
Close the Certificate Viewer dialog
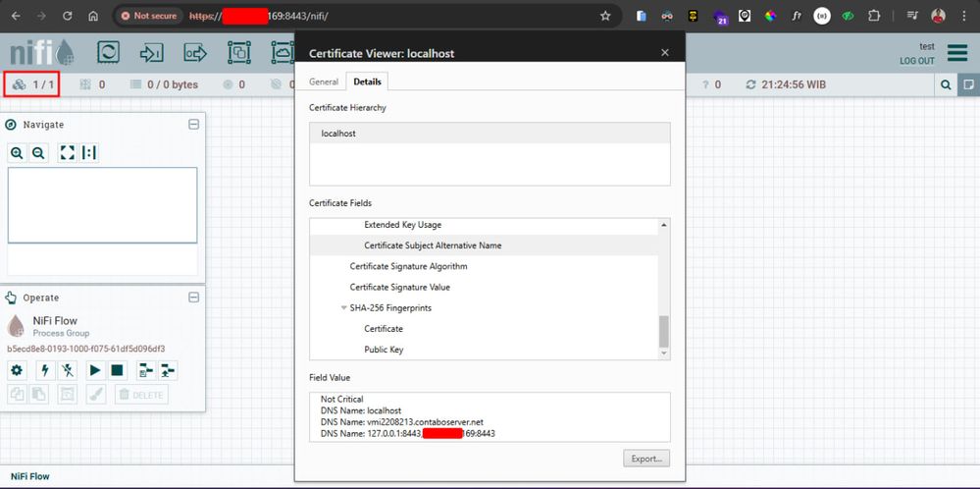[x=665, y=52]
